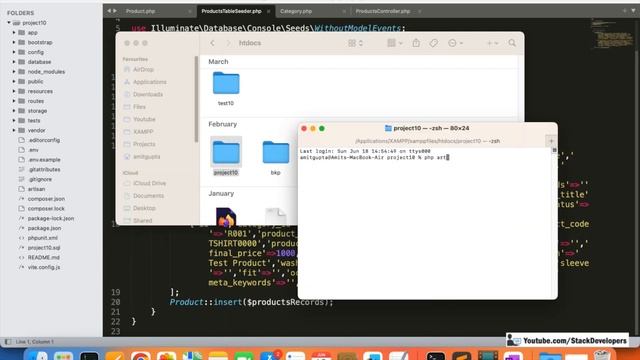
Task: Open README.md in sidebar
Action: [x=43, y=258]
